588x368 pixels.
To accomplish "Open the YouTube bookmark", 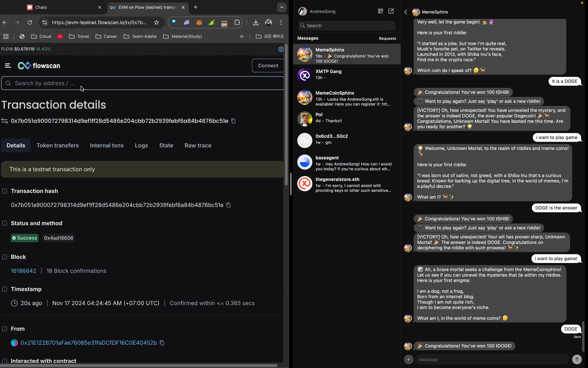I will [x=60, y=37].
